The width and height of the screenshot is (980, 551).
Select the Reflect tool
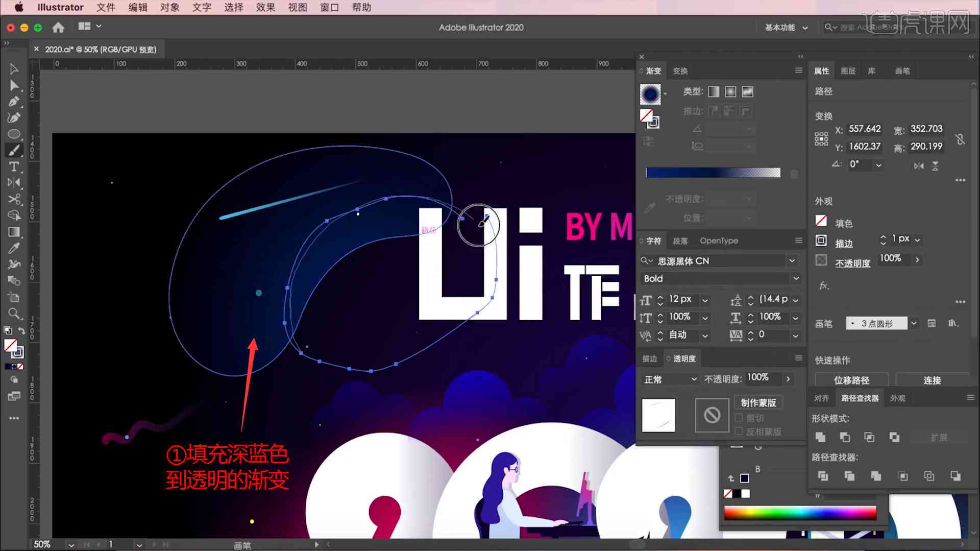click(14, 182)
